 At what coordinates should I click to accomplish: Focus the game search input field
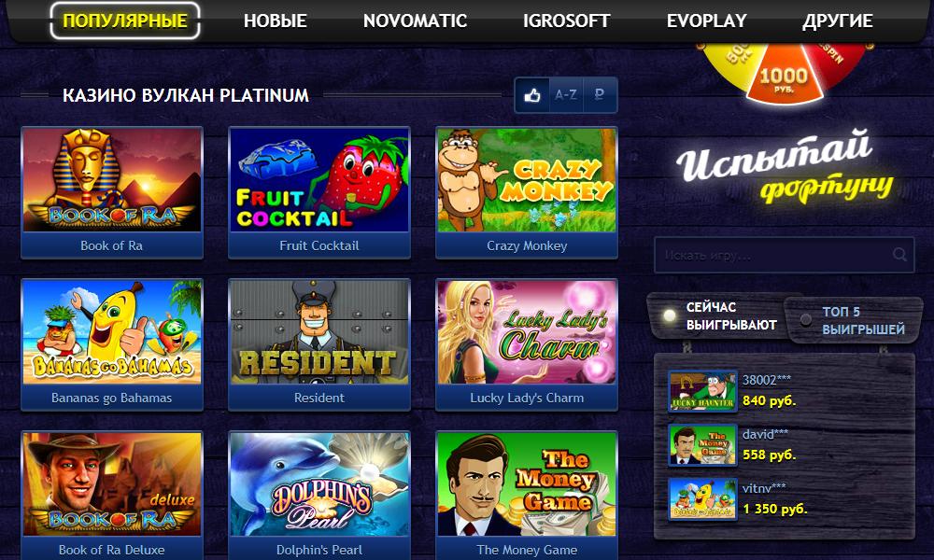(x=784, y=255)
